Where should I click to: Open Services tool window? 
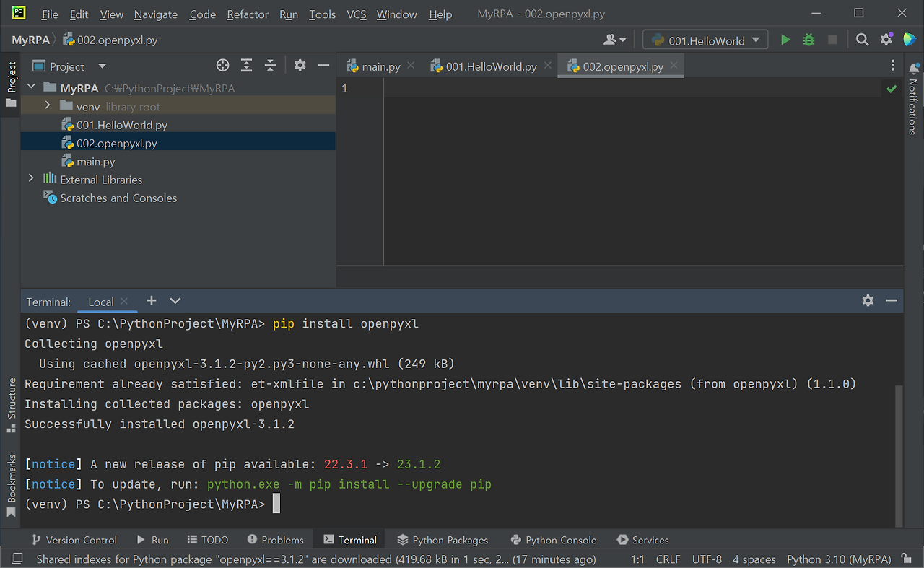[643, 540]
